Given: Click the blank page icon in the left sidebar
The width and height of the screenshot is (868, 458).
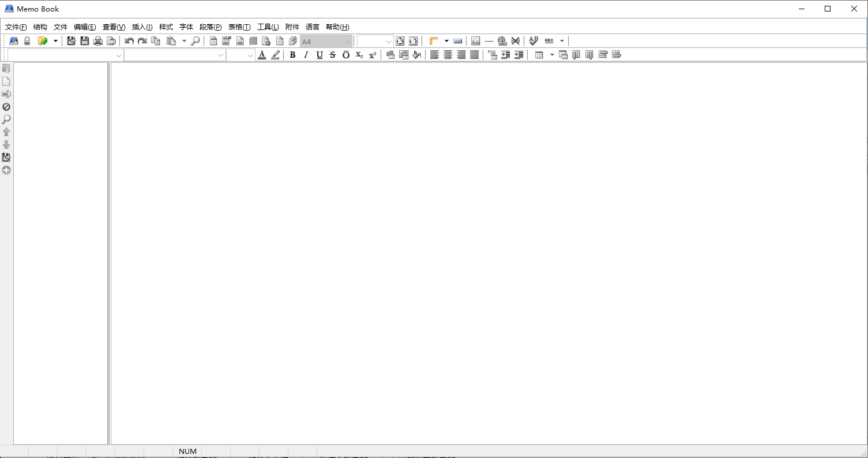Looking at the screenshot, I should tap(6, 81).
